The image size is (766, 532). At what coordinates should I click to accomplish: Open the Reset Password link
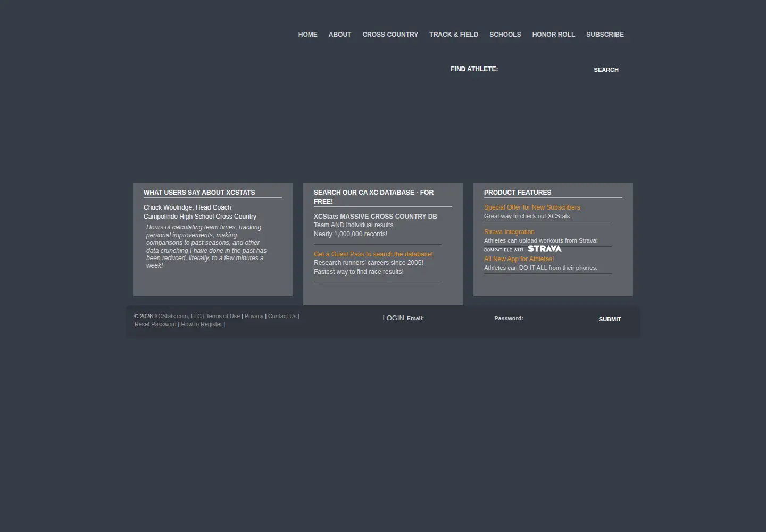pos(155,324)
